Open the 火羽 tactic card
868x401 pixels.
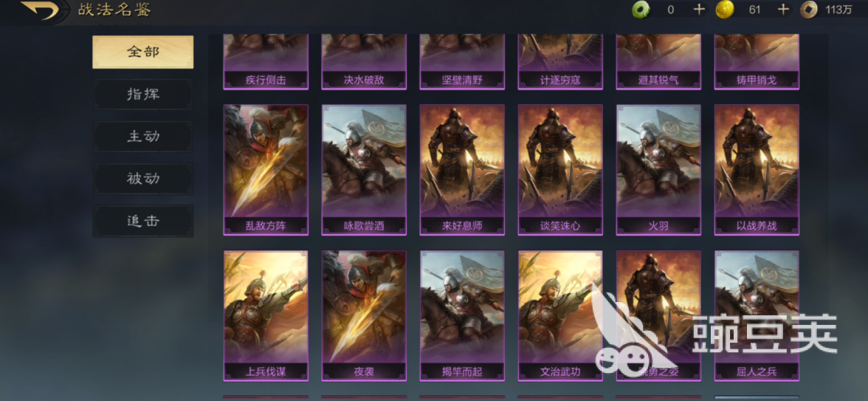[x=658, y=170]
